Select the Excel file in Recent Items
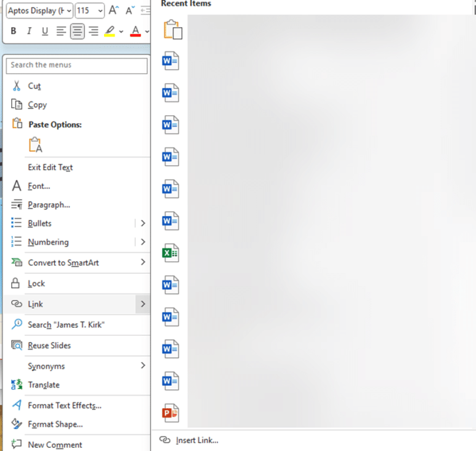Image resolution: width=476 pixels, height=451 pixels. click(x=170, y=253)
